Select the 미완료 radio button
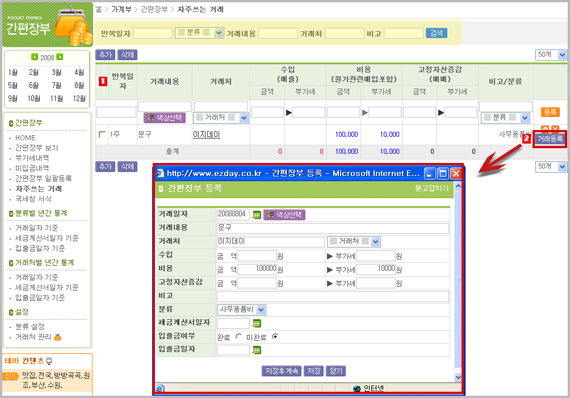570x398 pixels. [x=275, y=337]
